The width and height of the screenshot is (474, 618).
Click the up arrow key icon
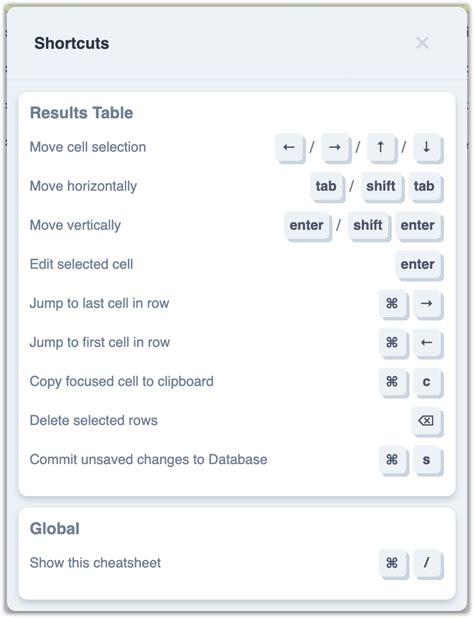[381, 148]
